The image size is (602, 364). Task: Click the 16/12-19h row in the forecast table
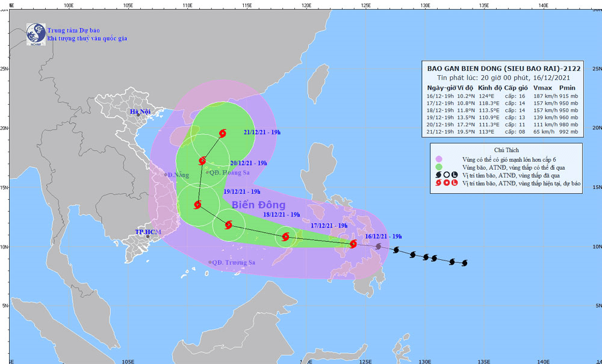point(502,96)
